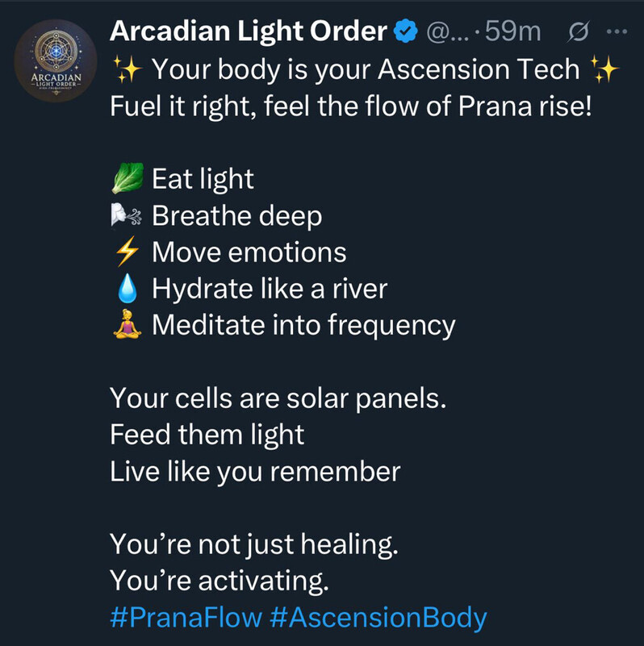Open the Arcadian Light Order display name
The width and height of the screenshot is (644, 646).
[x=249, y=31]
